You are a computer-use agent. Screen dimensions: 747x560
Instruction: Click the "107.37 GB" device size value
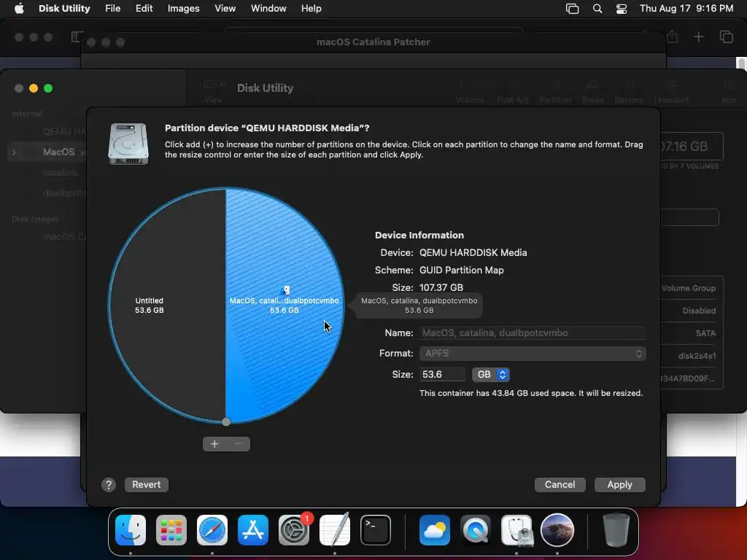441,287
